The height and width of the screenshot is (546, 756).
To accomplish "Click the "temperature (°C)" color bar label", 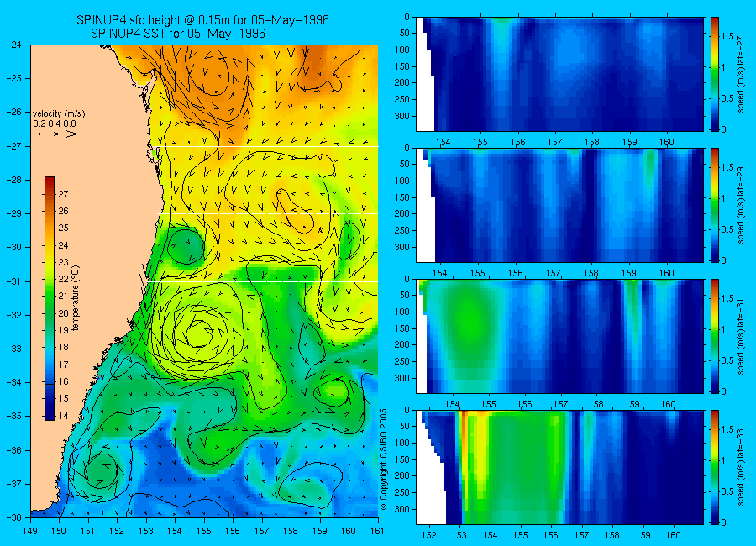I will 76,297.
